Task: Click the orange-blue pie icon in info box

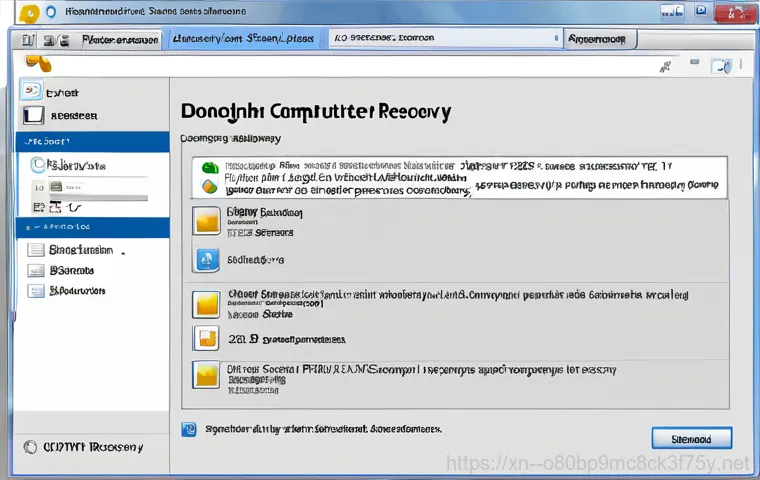Action: click(210, 186)
